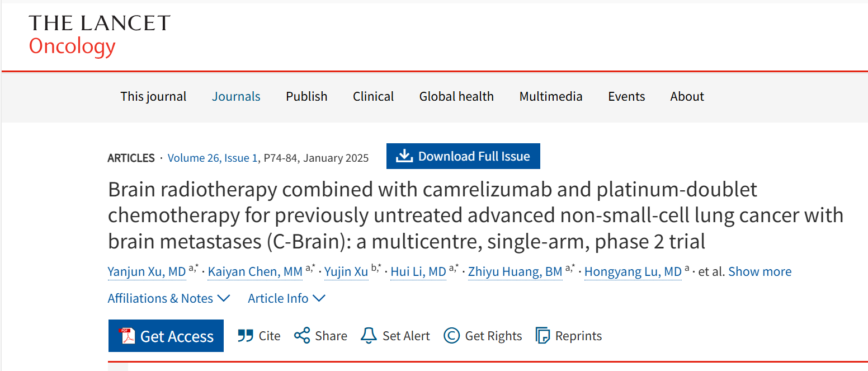
Task: Expand the Article Info dropdown
Action: tap(286, 299)
